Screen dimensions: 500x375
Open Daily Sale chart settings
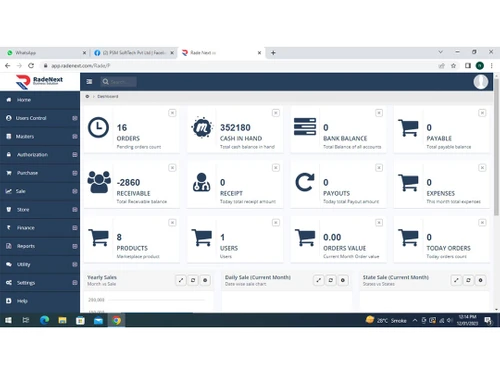343,280
